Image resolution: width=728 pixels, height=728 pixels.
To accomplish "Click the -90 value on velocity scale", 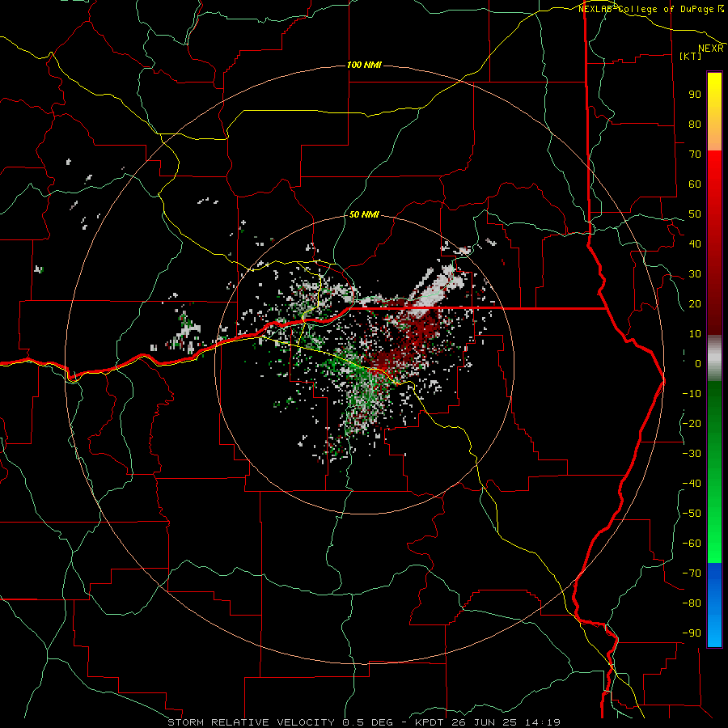I will 692,633.
